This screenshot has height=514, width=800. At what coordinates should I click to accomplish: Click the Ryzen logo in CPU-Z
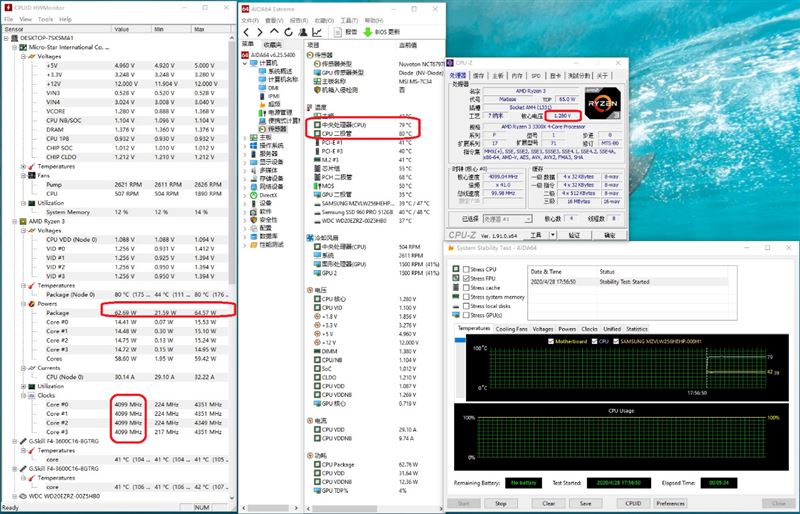tap(603, 103)
